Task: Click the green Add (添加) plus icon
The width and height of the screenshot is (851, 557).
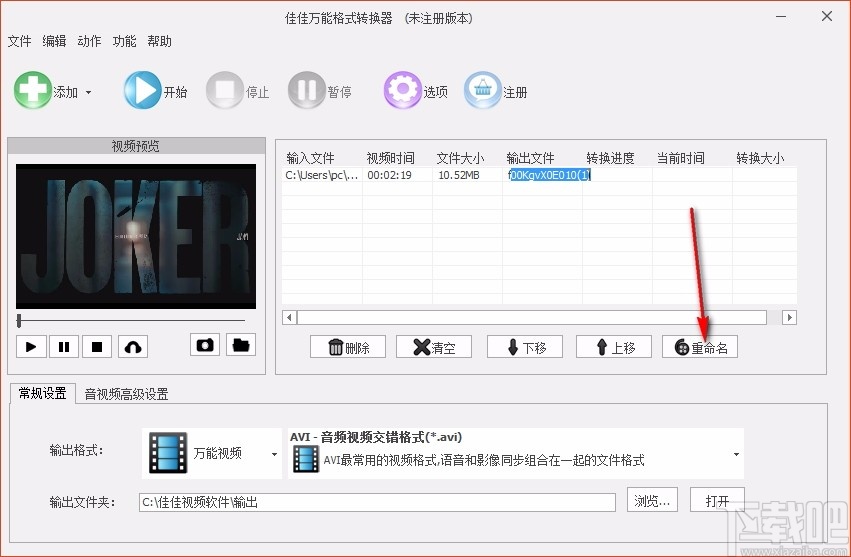Action: click(32, 90)
